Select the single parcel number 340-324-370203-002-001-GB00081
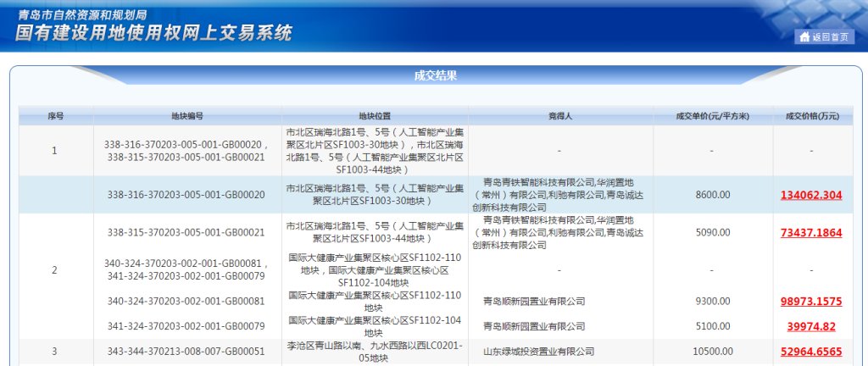868x366 pixels. pos(186,302)
